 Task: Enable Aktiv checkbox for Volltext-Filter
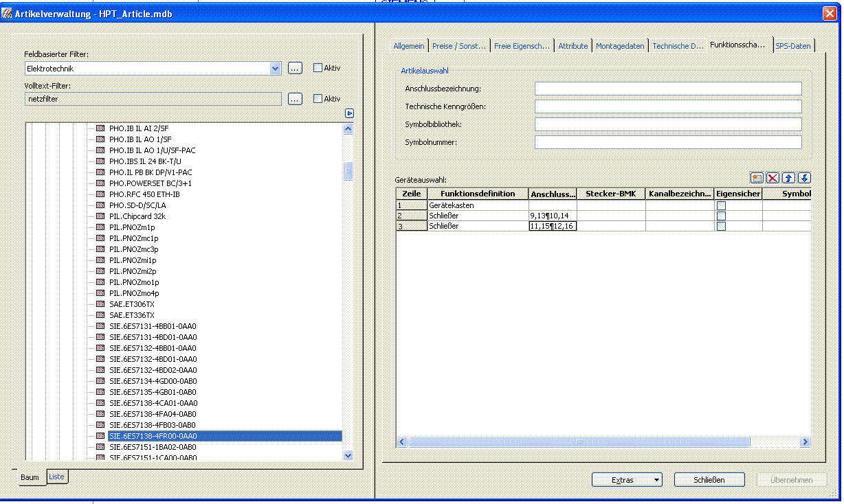pyautogui.click(x=318, y=99)
